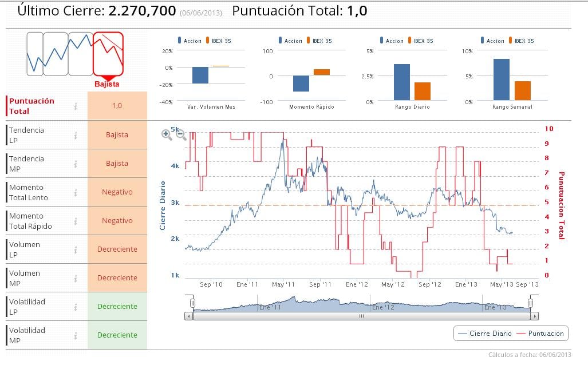Toggle IBEX 35 series in Rango Diario chart

pyautogui.click(x=420, y=41)
